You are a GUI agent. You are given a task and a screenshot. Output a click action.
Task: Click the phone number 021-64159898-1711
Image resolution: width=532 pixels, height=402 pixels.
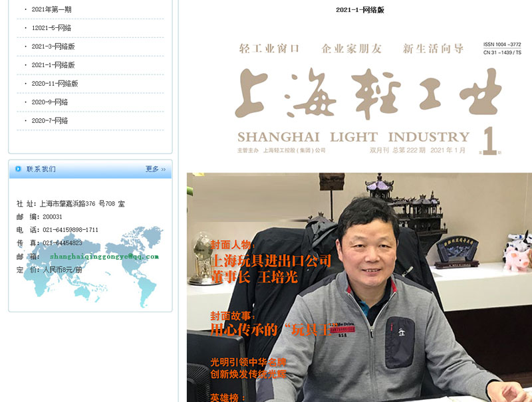70,230
